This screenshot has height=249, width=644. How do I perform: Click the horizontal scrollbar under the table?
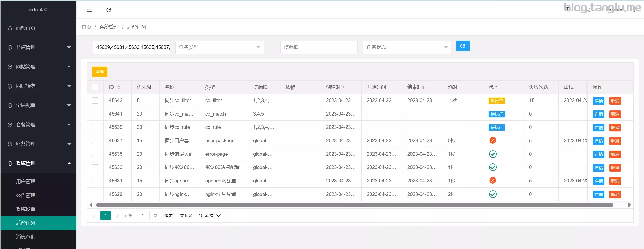pyautogui.click(x=354, y=205)
